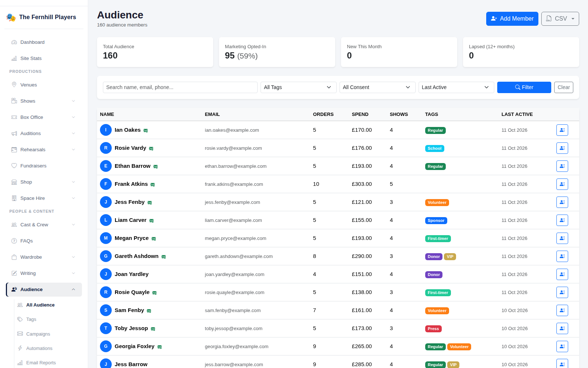Viewport: 588px width, 368px height.
Task: Click the Tags label icon in submenu
Action: click(20, 319)
